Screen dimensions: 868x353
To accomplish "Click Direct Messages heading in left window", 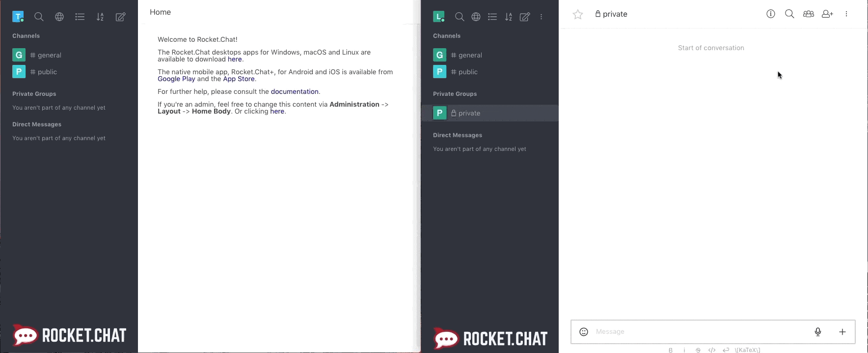I will click(x=37, y=124).
